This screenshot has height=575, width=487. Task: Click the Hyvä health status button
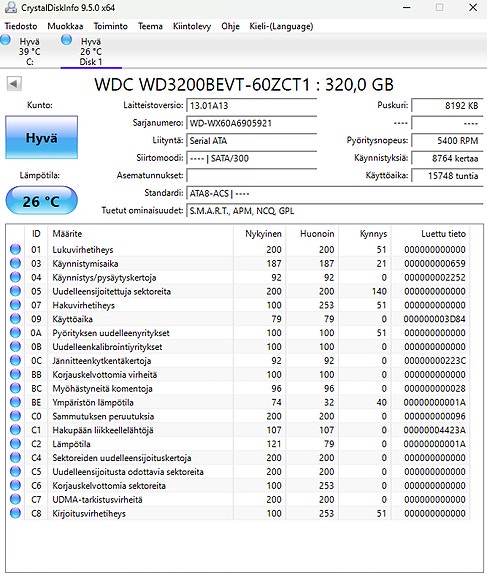click(41, 138)
